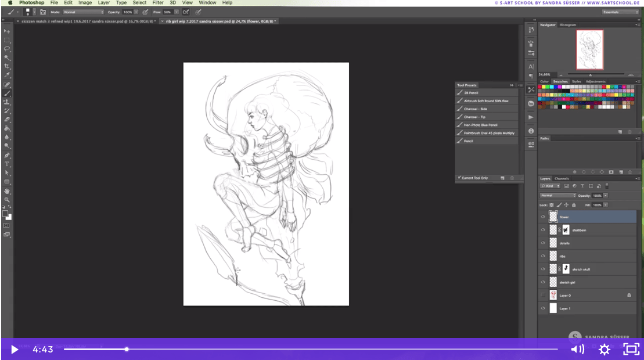The width and height of the screenshot is (644, 360).
Task: Select the Clone Stamp tool
Action: (7, 102)
